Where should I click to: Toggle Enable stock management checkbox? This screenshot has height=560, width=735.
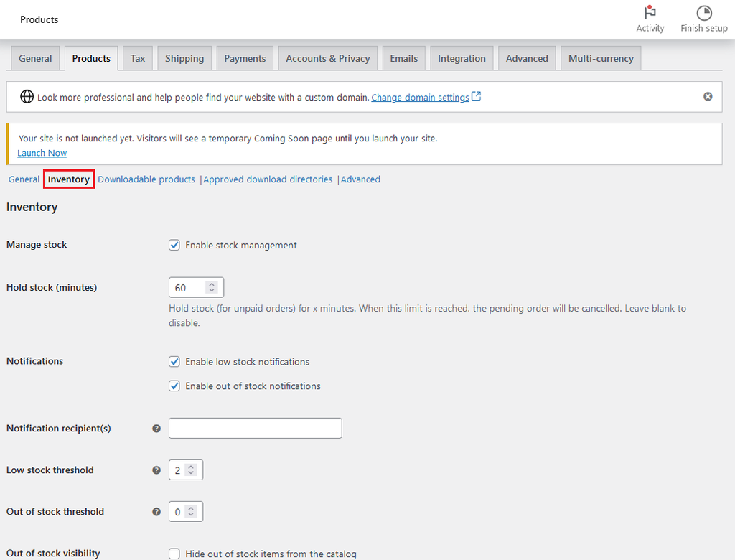tap(174, 245)
